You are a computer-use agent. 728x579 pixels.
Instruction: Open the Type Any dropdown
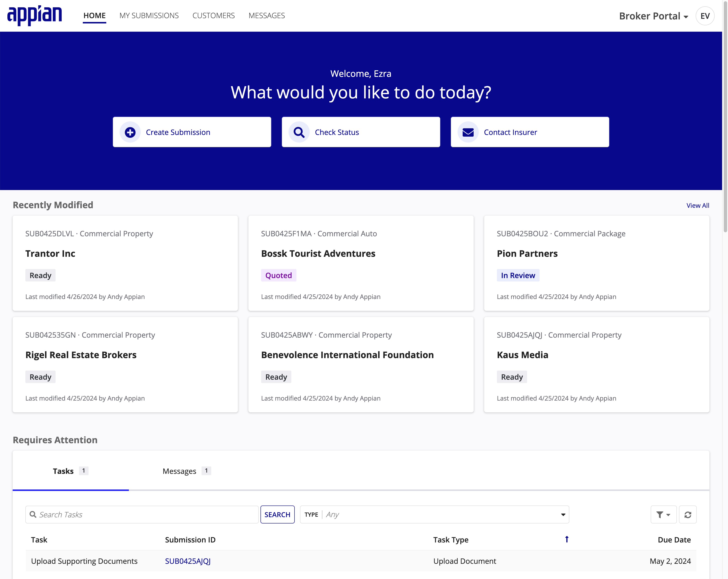[x=435, y=515]
